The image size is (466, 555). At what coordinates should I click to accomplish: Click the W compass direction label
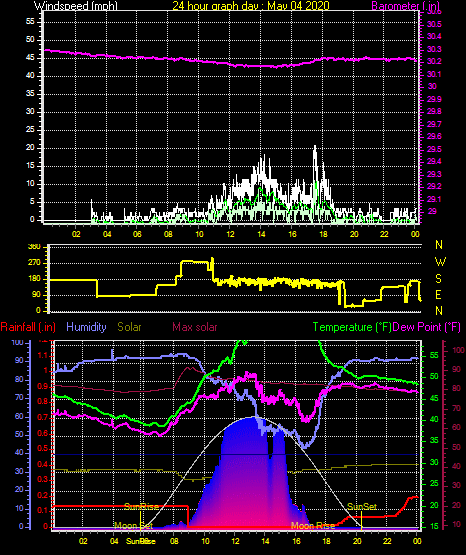(x=440, y=262)
